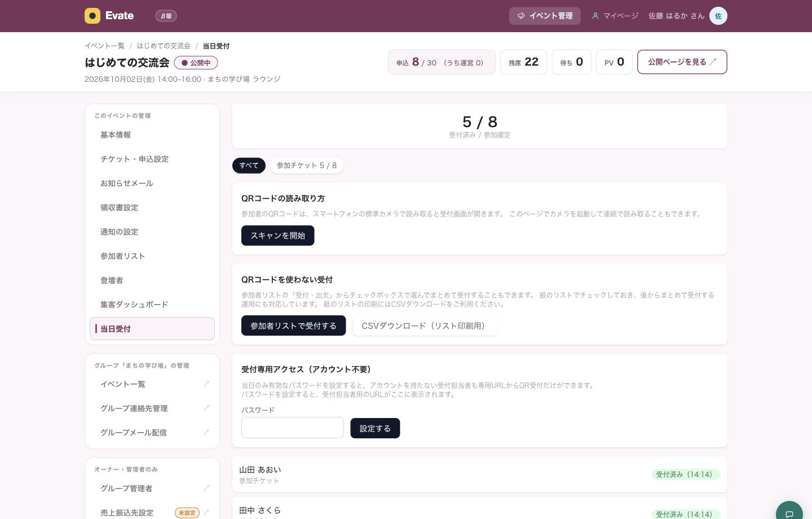Select the すべて filter tab
The image size is (812, 519).
249,165
